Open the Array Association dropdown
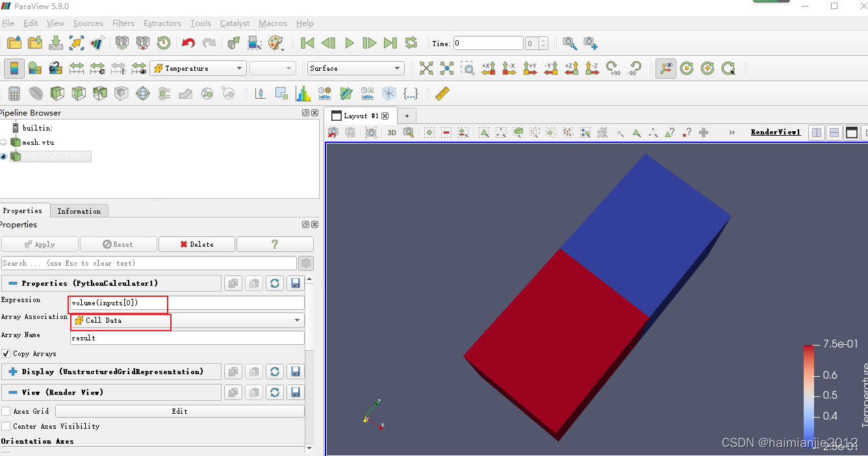This screenshot has width=868, height=456. pos(187,320)
